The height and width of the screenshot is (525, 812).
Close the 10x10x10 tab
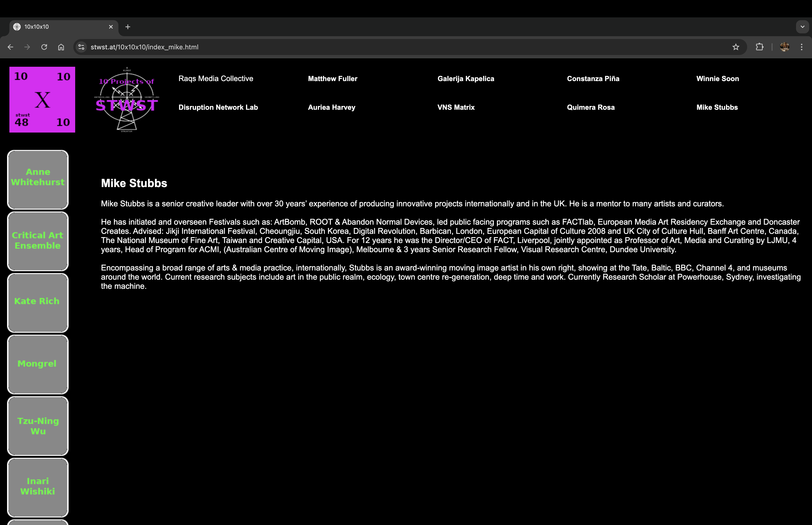(x=111, y=27)
